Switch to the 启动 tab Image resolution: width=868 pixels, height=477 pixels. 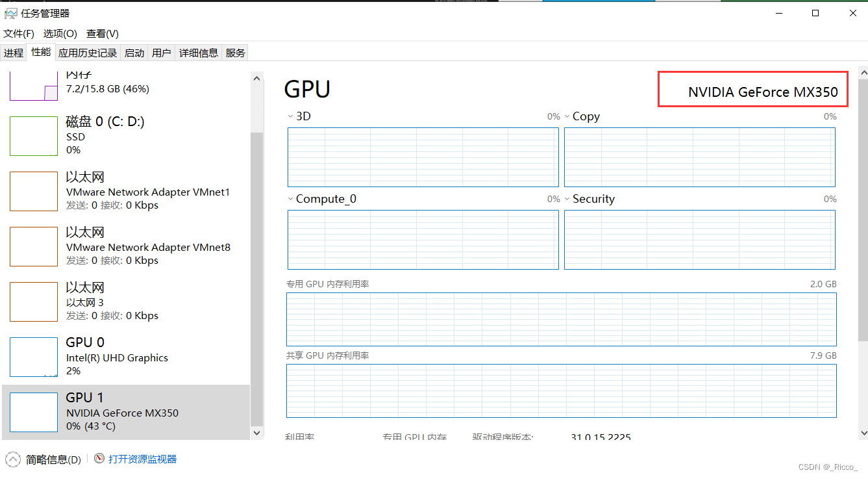coord(134,53)
